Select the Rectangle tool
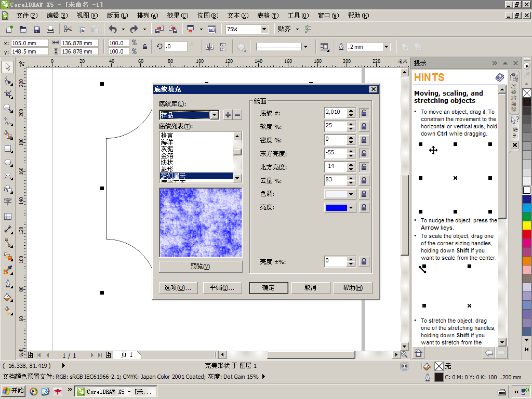 coord(8,149)
